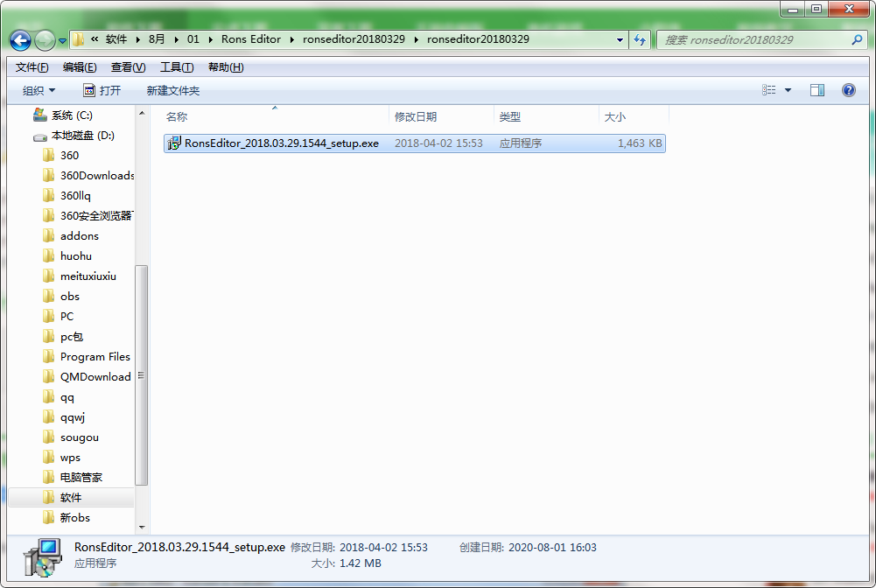876x588 pixels.
Task: Click the Forward navigation arrow
Action: pyautogui.click(x=42, y=39)
